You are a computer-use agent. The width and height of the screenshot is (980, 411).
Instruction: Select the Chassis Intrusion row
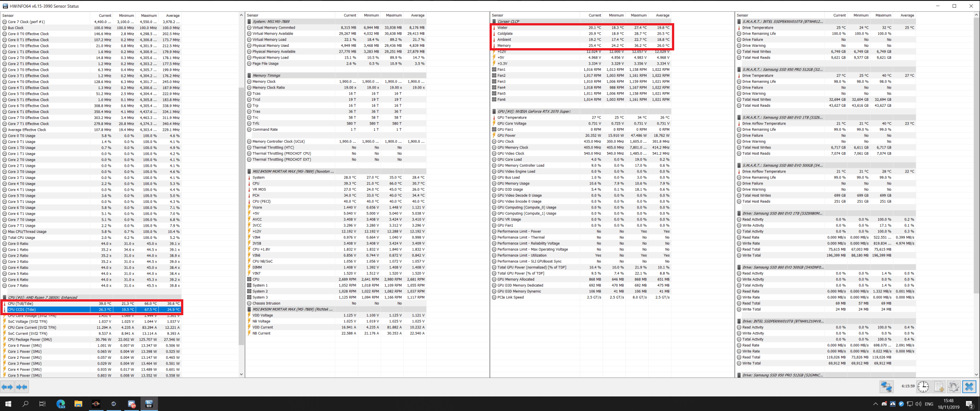pyautogui.click(x=336, y=303)
